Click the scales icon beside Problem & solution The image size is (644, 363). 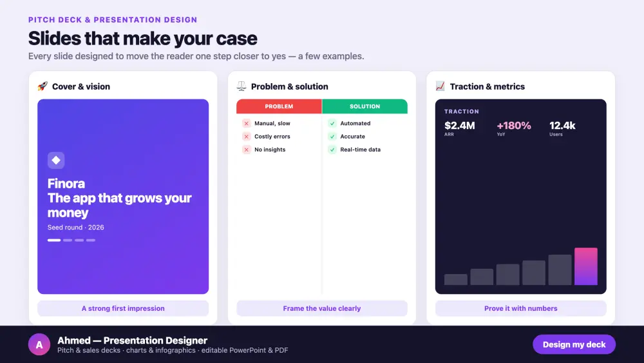coord(241,86)
